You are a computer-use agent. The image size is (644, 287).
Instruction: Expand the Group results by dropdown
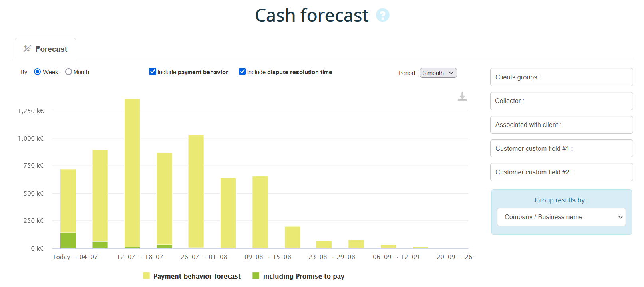561,217
